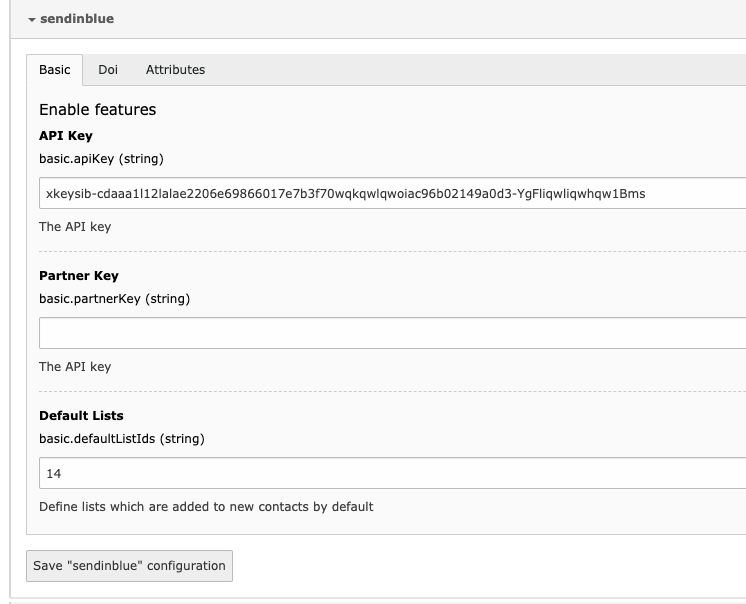Select 'basic.defaultListIds (string)' text

[122, 438]
